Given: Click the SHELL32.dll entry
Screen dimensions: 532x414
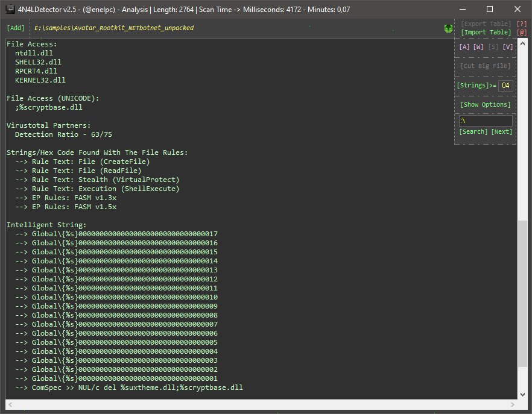Looking at the screenshot, I should (38, 62).
